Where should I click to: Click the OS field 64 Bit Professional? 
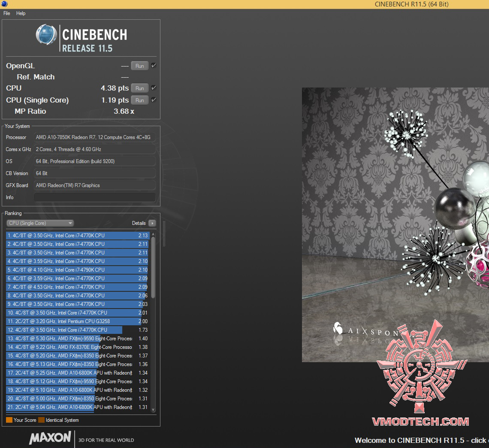(x=94, y=161)
